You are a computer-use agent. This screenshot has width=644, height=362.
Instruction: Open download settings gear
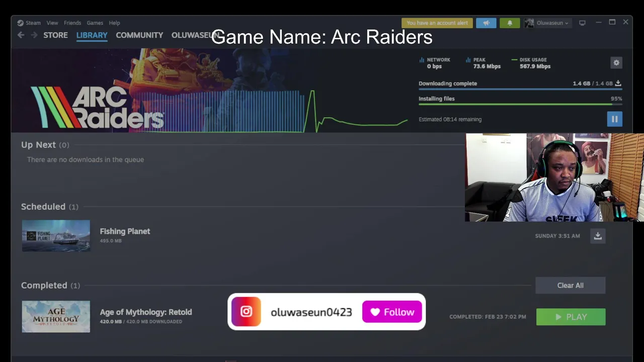pos(616,62)
